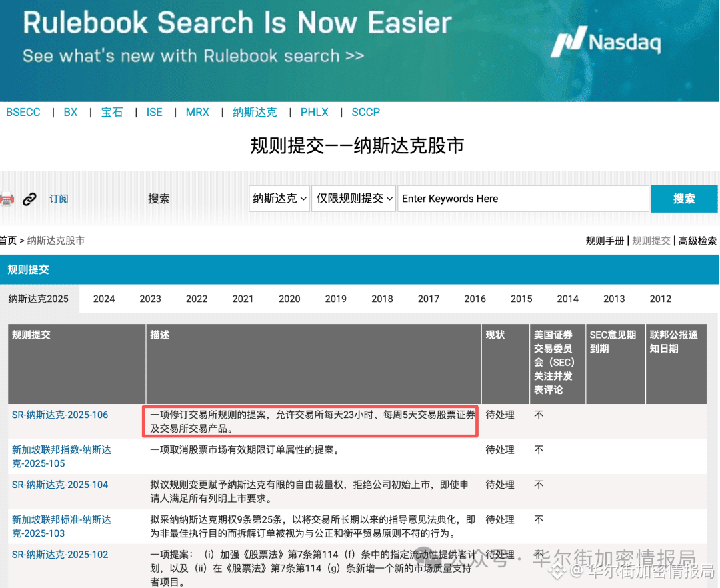720x588 pixels.
Task: Switch to the 2014 tab
Action: click(x=567, y=299)
